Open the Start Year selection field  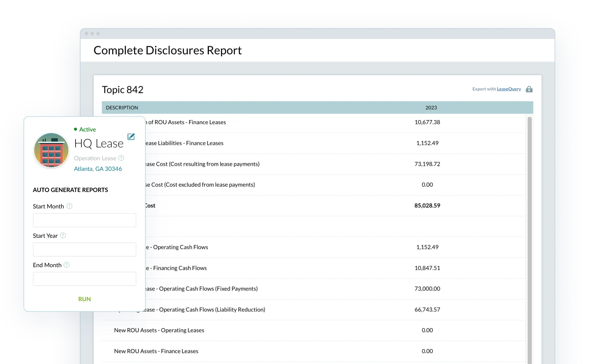84,249
